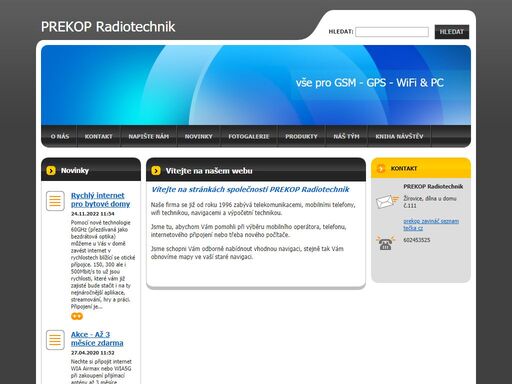Image resolution: width=512 pixels, height=384 pixels.
Task: Click the envelope address icon in Kontakt box
Action: point(387,201)
